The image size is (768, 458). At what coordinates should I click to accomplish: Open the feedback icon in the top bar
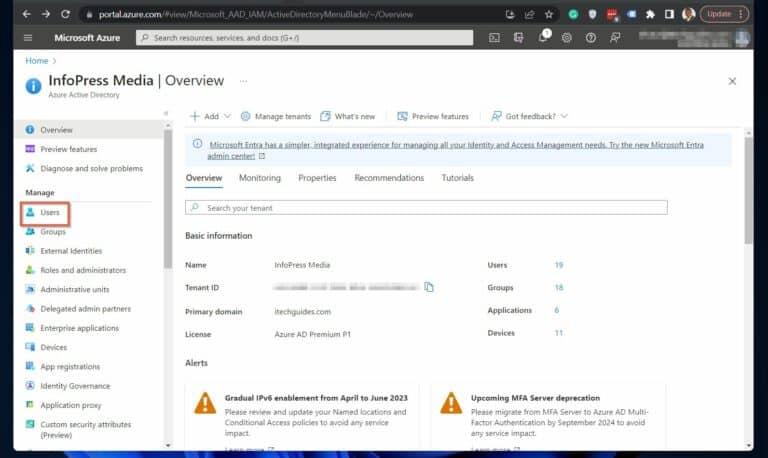615,38
